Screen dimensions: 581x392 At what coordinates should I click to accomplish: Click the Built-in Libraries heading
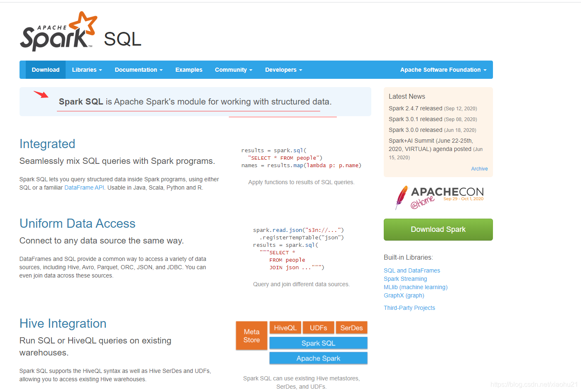click(x=408, y=257)
